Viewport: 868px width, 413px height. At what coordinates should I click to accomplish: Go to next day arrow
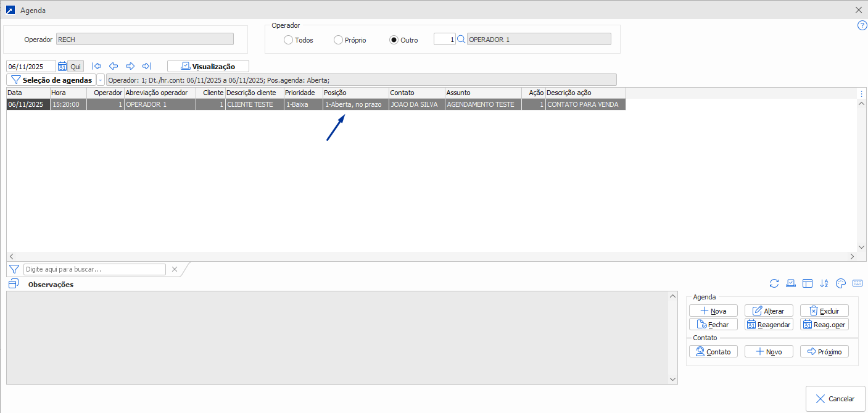130,66
